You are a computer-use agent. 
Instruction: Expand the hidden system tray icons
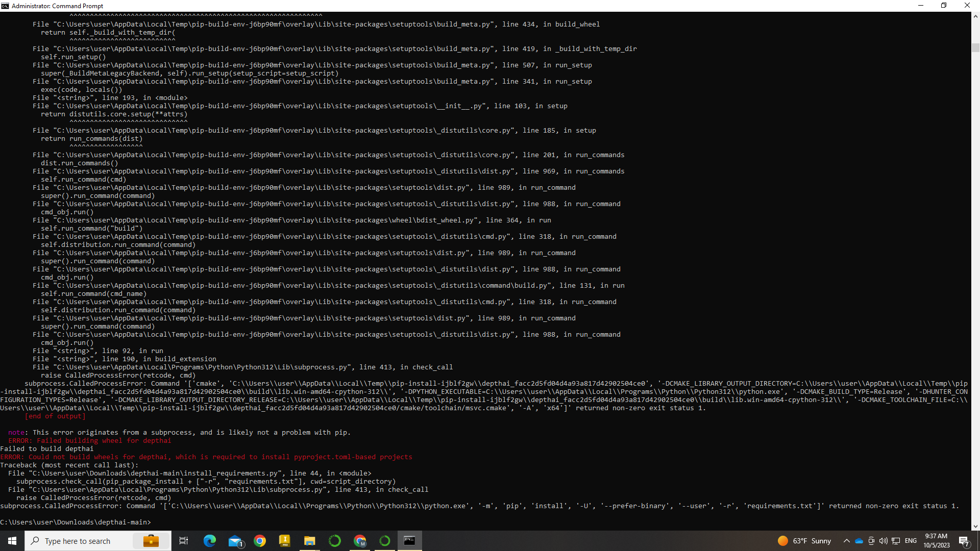pyautogui.click(x=847, y=541)
